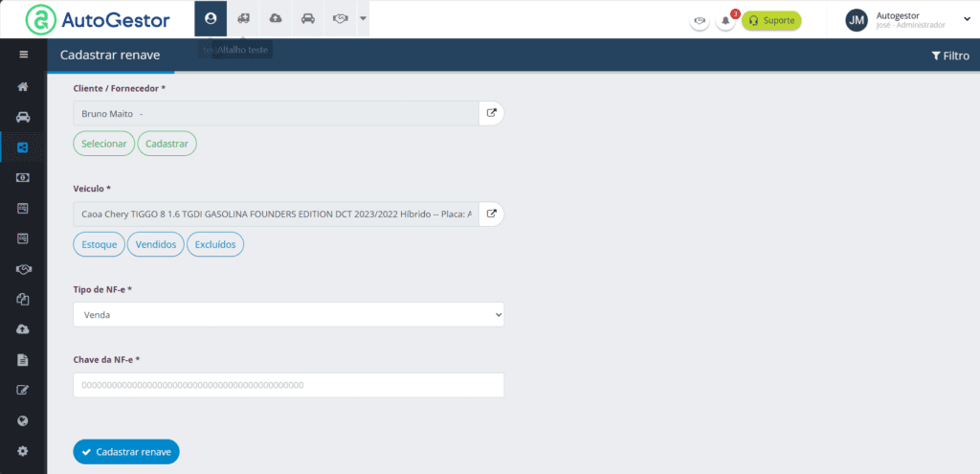Screen dimensions: 980x474
Task: Open external link beside Cliente / Fornecedor field
Action: tap(492, 113)
